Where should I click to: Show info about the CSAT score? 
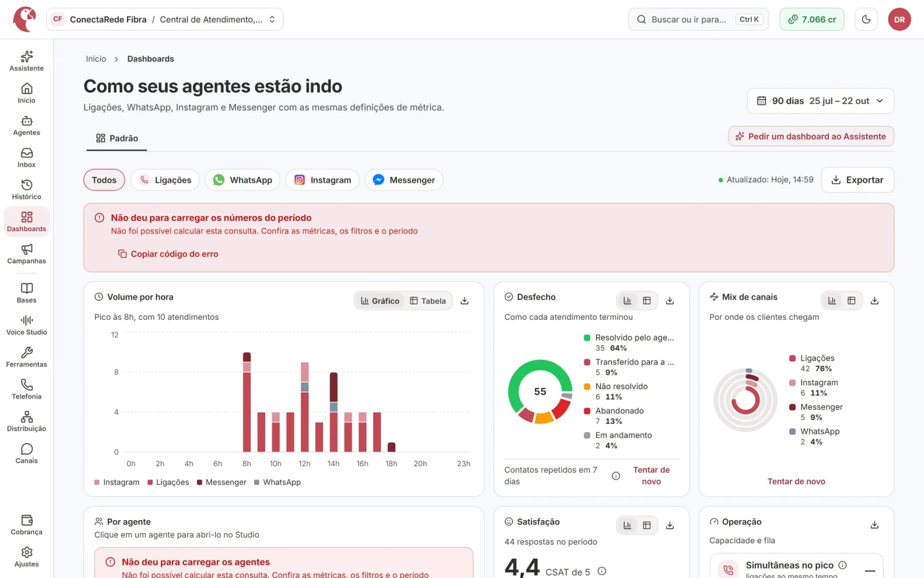point(602,571)
